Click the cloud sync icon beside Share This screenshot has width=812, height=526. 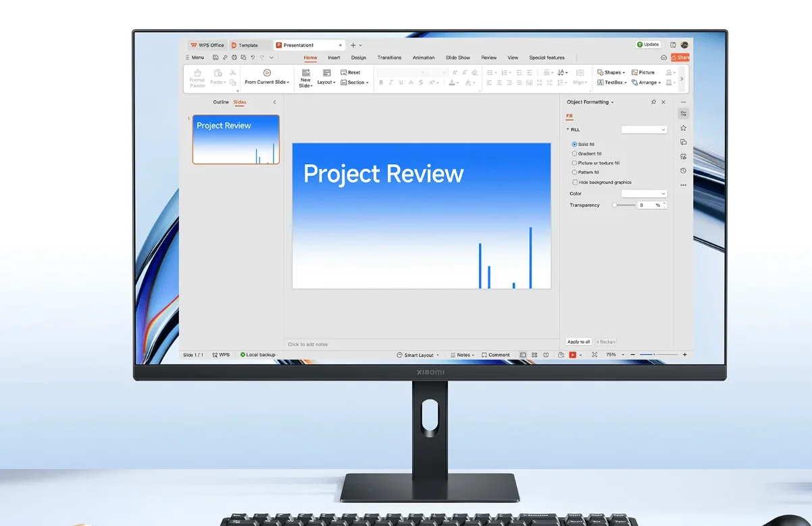[664, 57]
